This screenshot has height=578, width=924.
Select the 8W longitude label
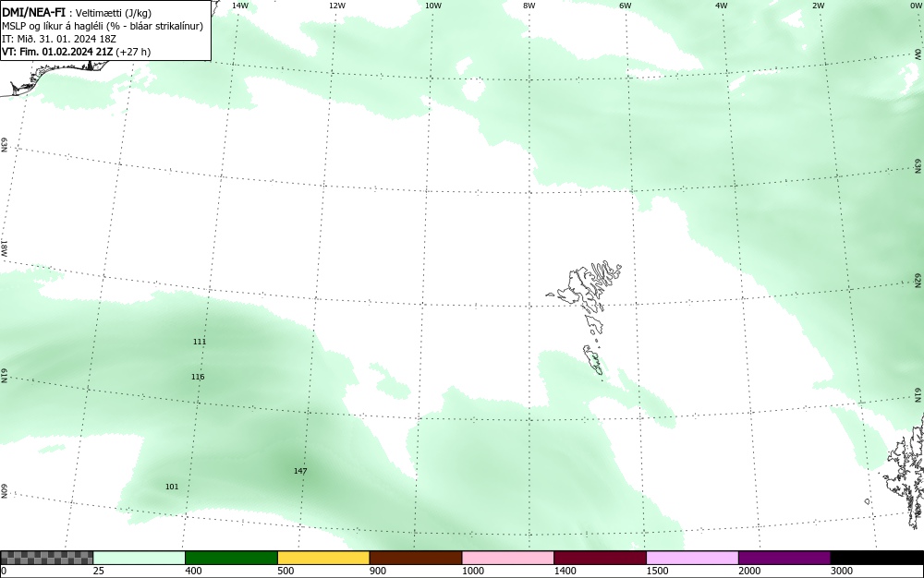[529, 6]
